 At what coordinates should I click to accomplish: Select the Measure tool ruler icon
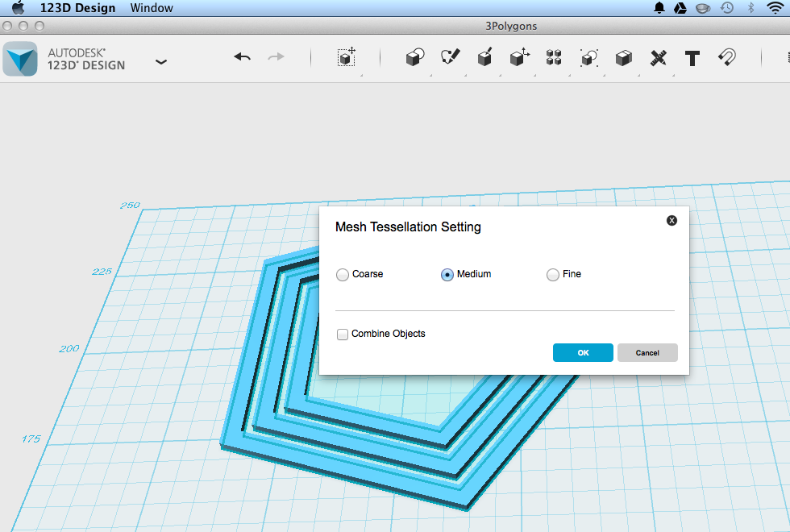(658, 58)
